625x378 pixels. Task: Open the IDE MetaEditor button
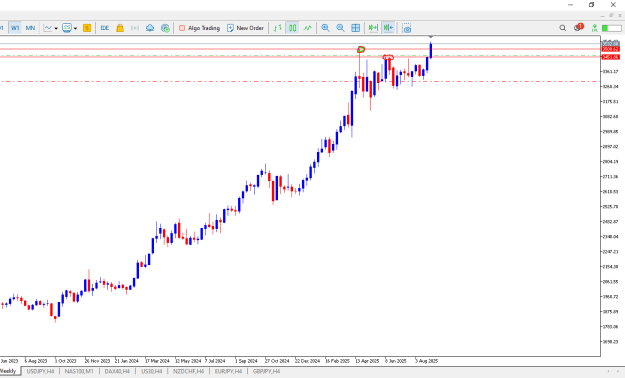coord(105,28)
